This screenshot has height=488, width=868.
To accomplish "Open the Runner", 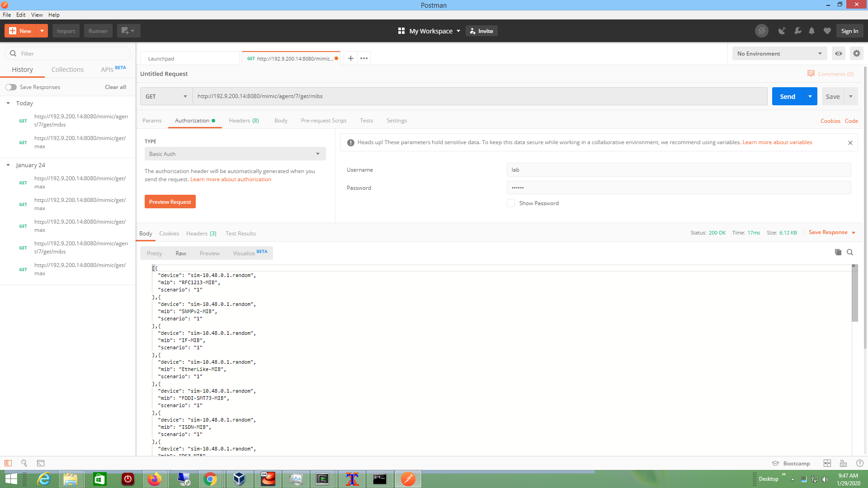I will click(x=98, y=31).
